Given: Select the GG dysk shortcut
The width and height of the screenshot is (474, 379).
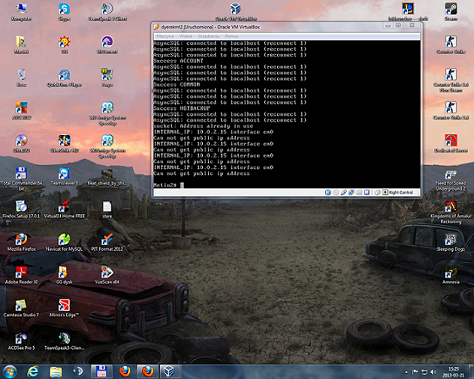Looking at the screenshot, I should (x=64, y=275).
